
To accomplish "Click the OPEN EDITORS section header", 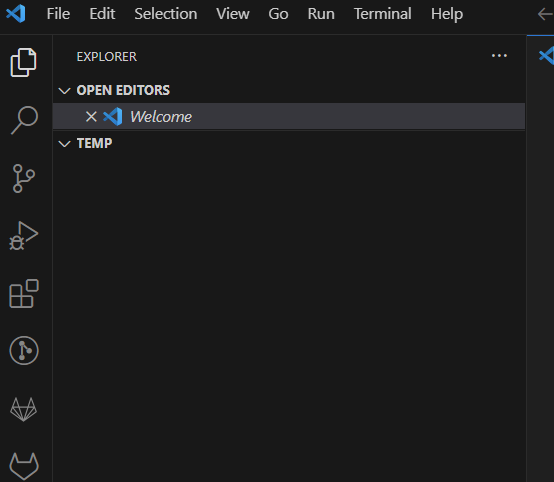I will 289,90.
